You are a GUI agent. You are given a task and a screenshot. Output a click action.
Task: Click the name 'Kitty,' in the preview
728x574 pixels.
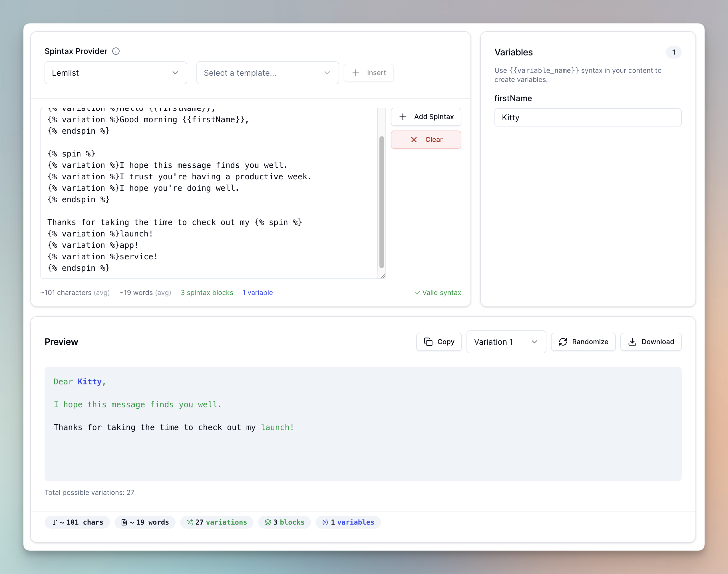92,382
